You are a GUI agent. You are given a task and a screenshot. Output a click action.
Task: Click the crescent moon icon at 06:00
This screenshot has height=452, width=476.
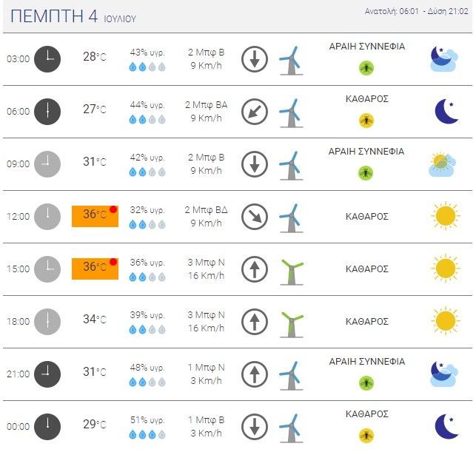(446, 111)
